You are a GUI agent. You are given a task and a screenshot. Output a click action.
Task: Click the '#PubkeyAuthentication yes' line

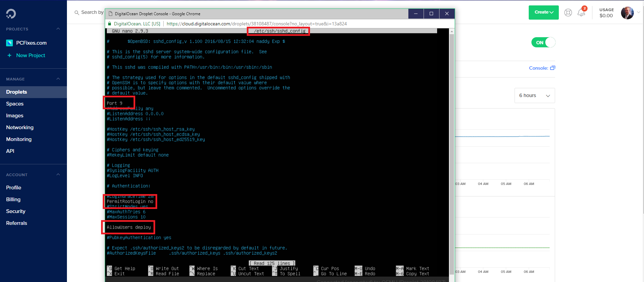(139, 238)
